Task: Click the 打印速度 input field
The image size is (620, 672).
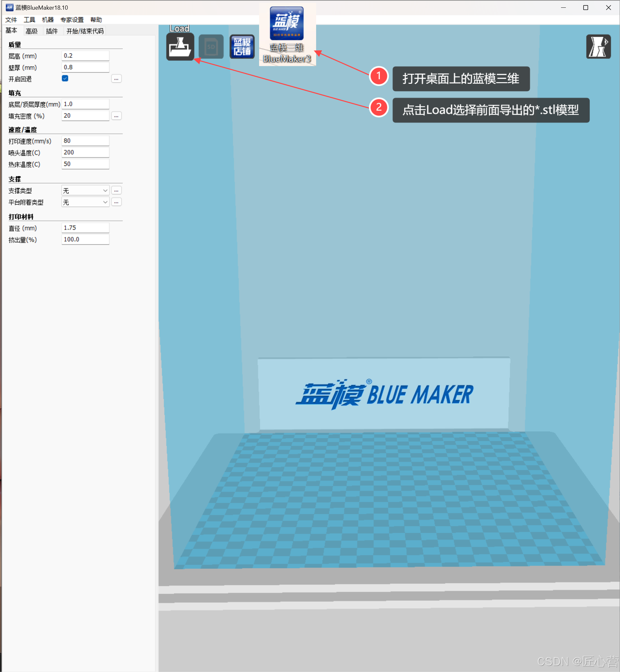Action: 85,141
